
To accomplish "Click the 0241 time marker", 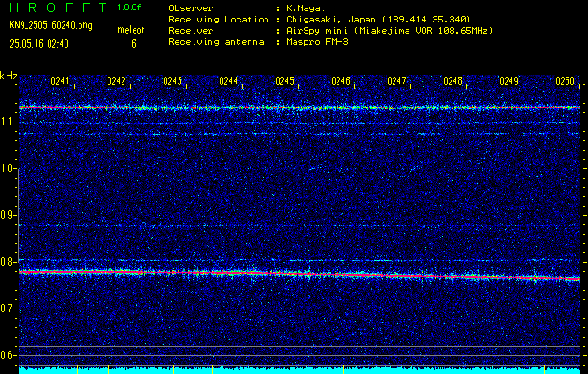I will (60, 81).
